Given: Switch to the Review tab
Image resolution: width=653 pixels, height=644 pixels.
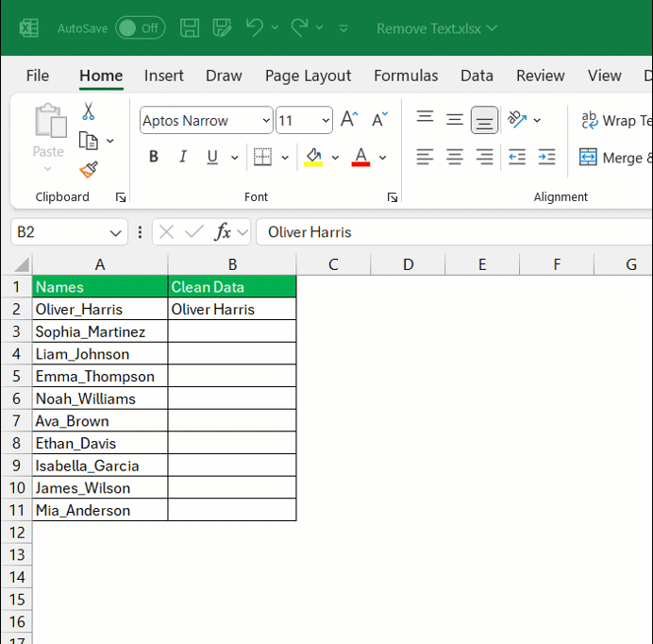Looking at the screenshot, I should tap(541, 76).
